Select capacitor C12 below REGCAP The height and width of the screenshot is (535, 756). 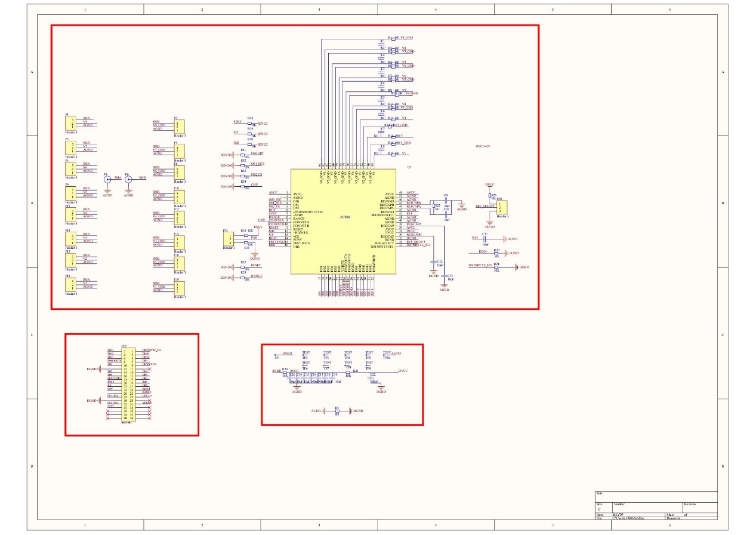pos(434,262)
